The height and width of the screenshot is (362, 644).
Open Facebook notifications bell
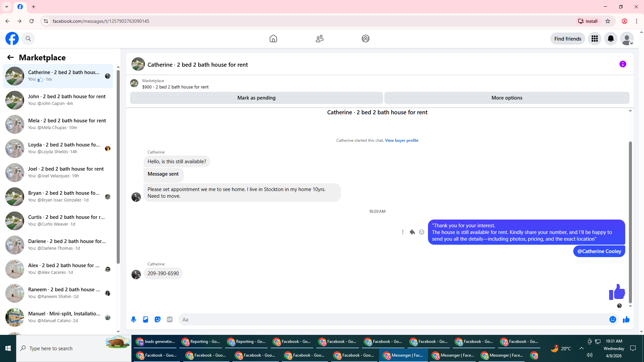click(610, 39)
